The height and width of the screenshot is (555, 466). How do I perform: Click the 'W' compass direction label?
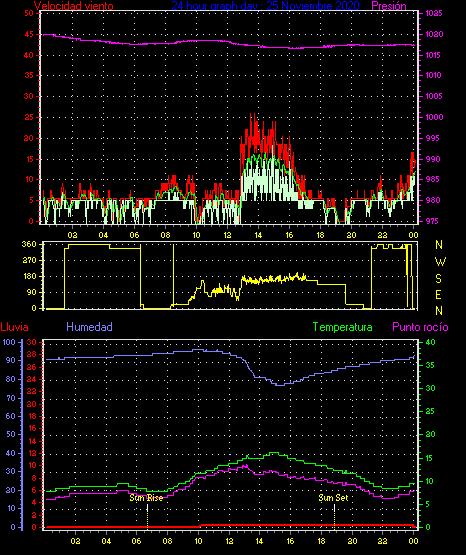pyautogui.click(x=440, y=262)
